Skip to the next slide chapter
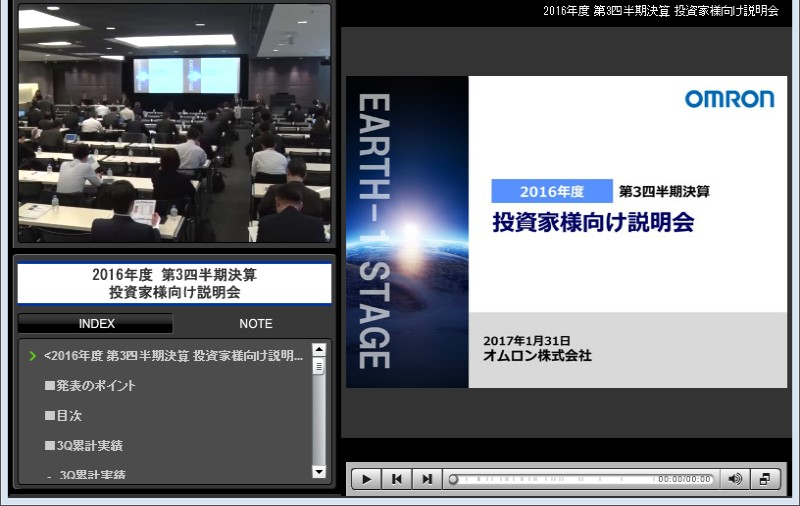 click(427, 479)
